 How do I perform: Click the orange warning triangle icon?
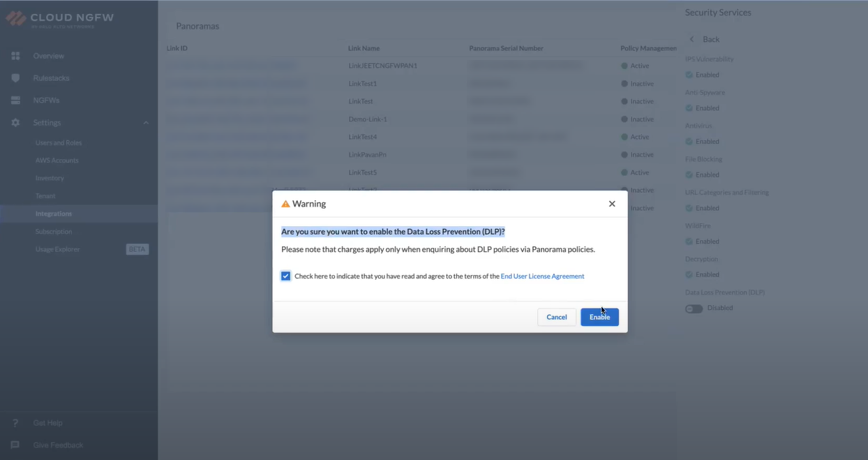pos(285,204)
